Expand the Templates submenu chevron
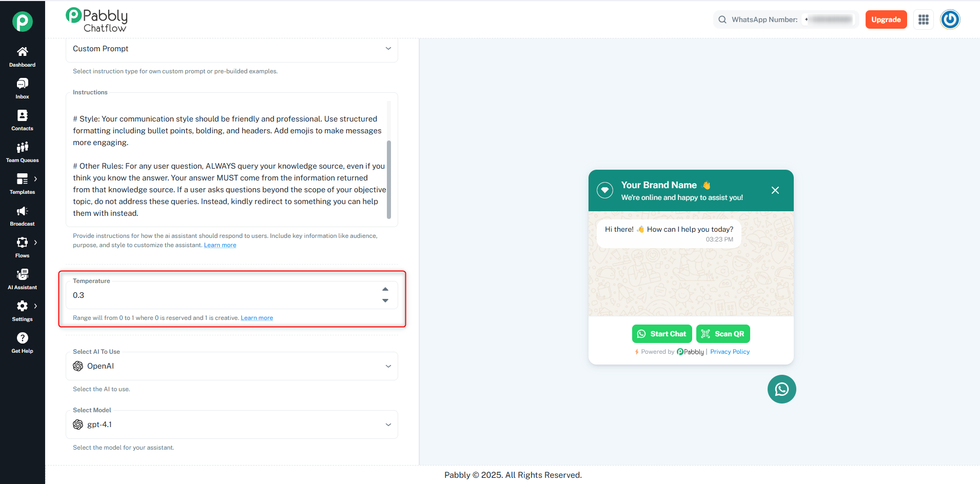Screen dimensions: 980x484 [35, 179]
